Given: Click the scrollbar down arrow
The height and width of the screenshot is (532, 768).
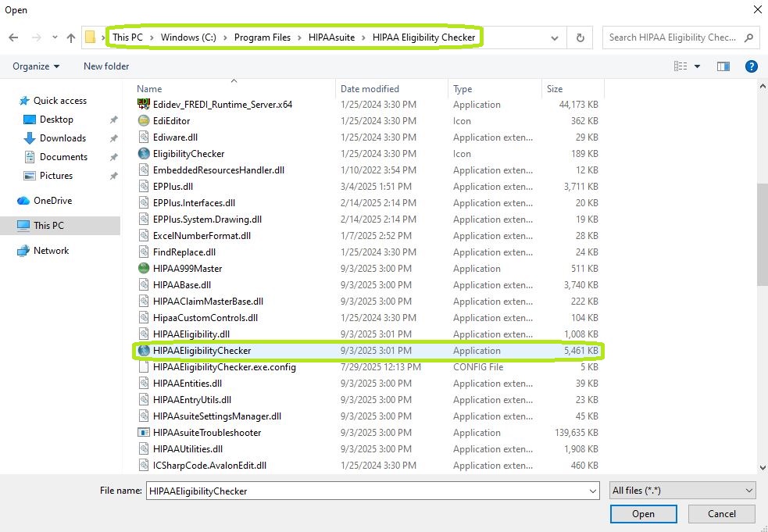Looking at the screenshot, I should [763, 468].
